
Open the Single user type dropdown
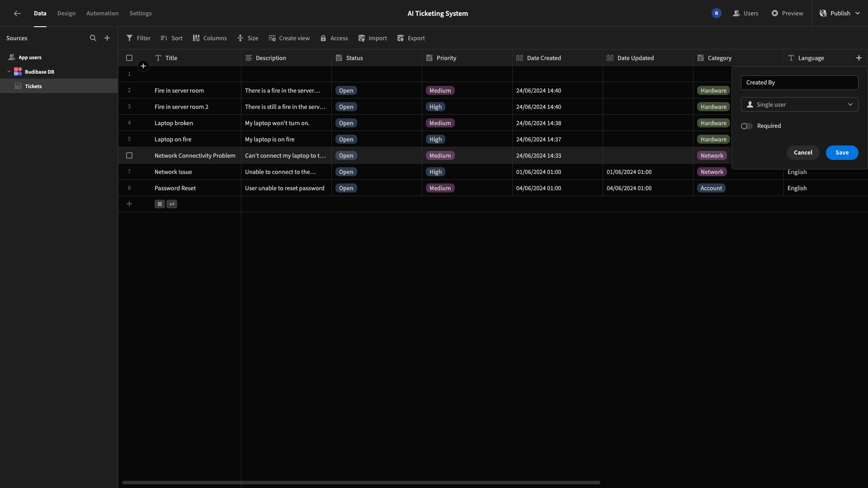pos(799,104)
